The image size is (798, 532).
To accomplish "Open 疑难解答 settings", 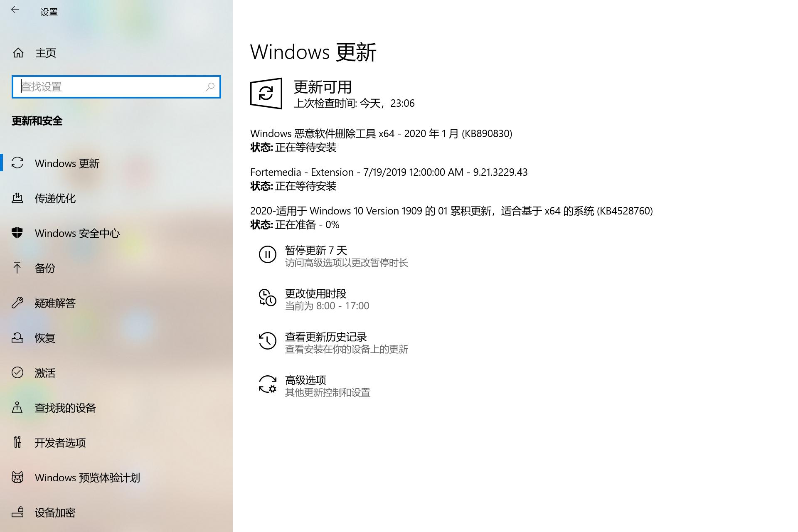I will click(x=55, y=303).
